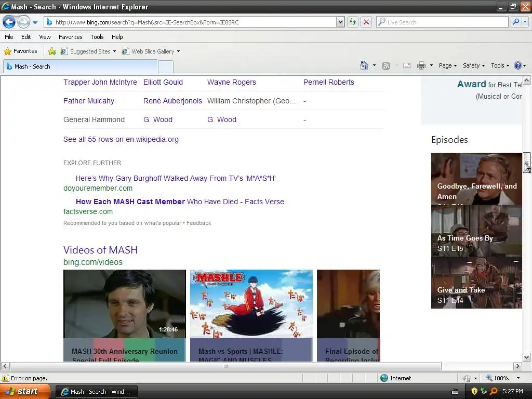Open the Page command menu
The image size is (532, 399).
pyautogui.click(x=448, y=65)
